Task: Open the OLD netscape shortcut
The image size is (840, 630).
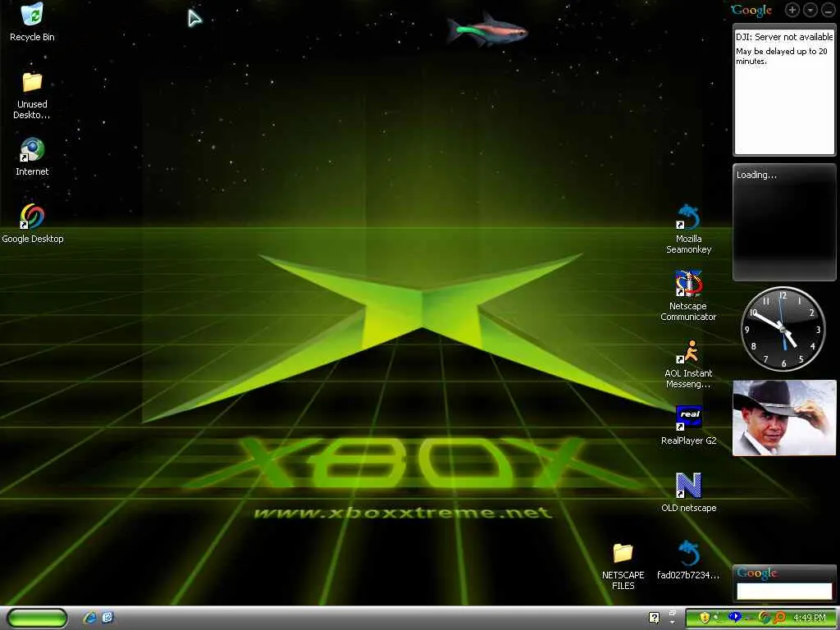Action: [x=688, y=492]
